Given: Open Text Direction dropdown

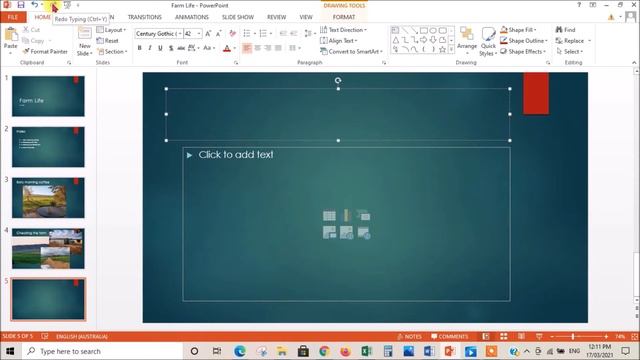Looking at the screenshot, I should [x=343, y=30].
